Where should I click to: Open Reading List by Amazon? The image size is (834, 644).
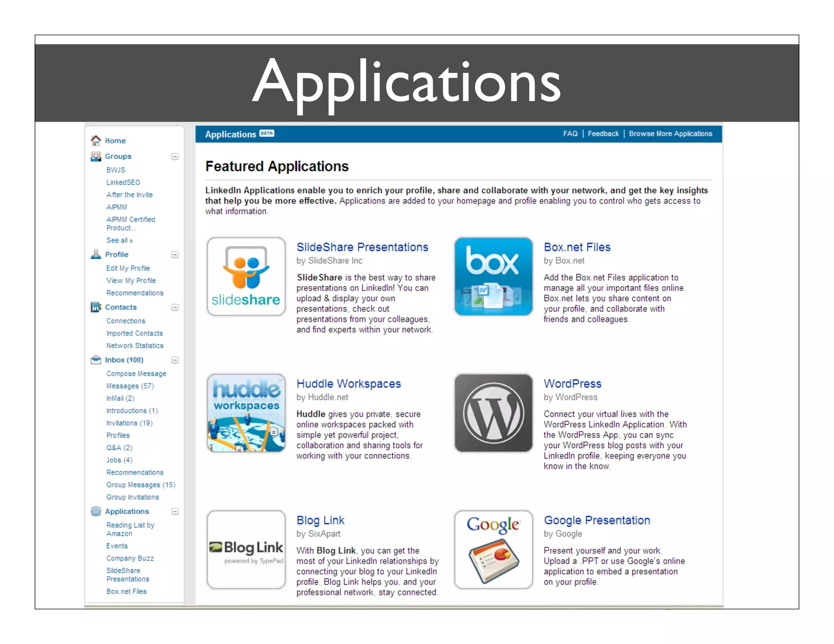pyautogui.click(x=130, y=529)
